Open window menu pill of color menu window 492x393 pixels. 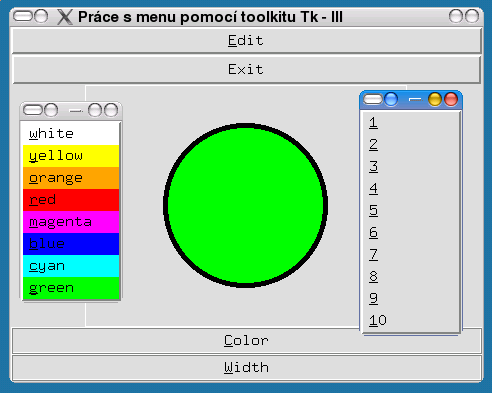click(33, 110)
